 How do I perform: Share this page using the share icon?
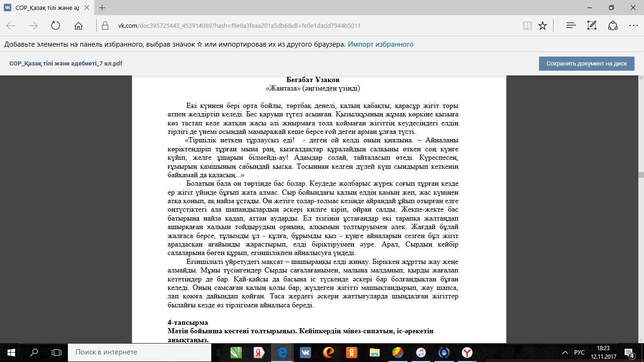[612, 26]
